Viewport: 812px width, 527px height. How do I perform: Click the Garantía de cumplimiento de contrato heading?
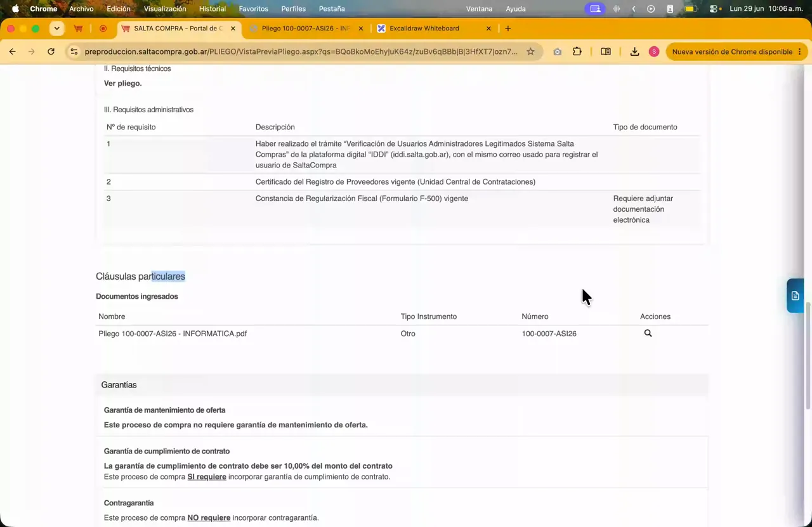(x=167, y=452)
